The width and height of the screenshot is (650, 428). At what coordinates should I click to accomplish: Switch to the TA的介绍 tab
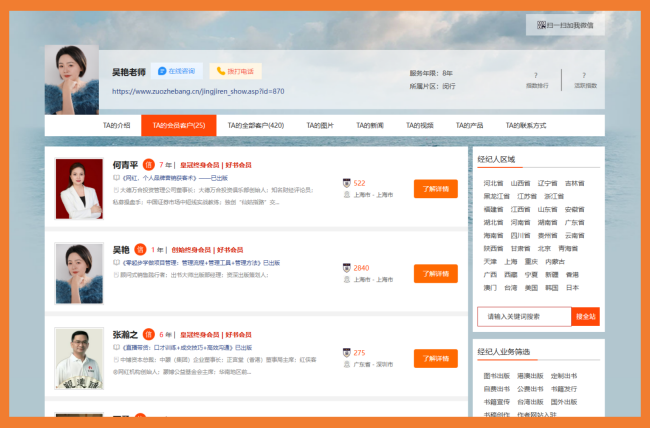[116, 125]
